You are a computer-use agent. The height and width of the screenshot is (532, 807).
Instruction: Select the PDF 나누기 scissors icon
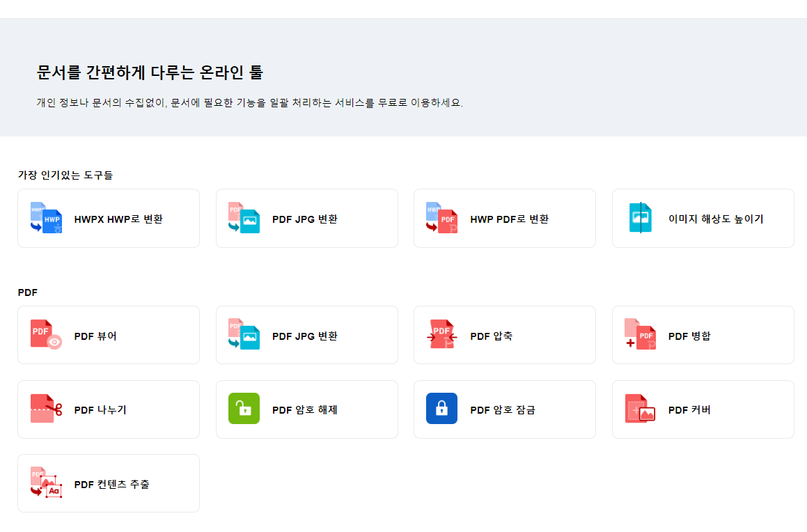pos(45,409)
